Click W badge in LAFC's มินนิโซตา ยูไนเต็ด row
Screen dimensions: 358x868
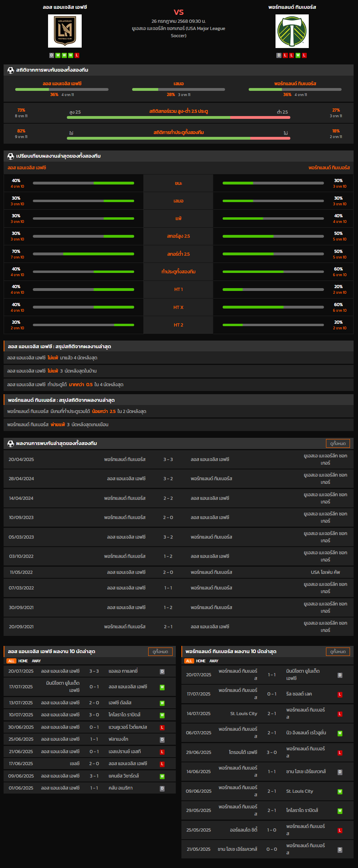tap(162, 687)
